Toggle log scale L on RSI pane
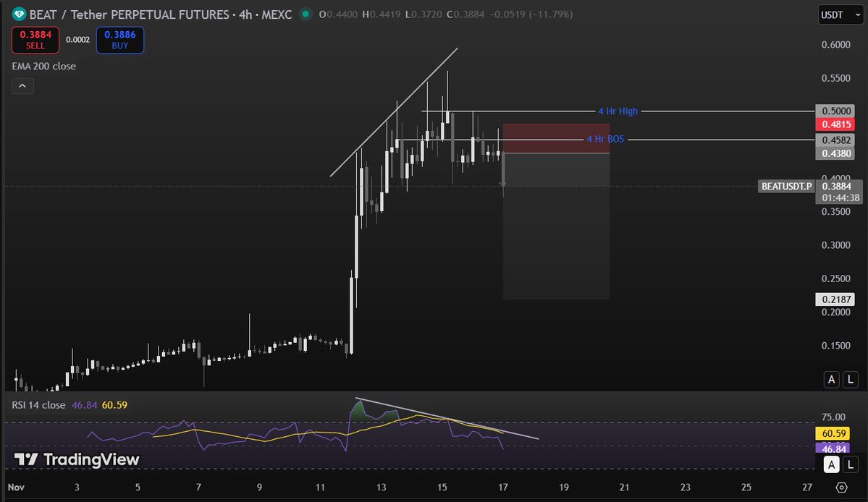 851,464
